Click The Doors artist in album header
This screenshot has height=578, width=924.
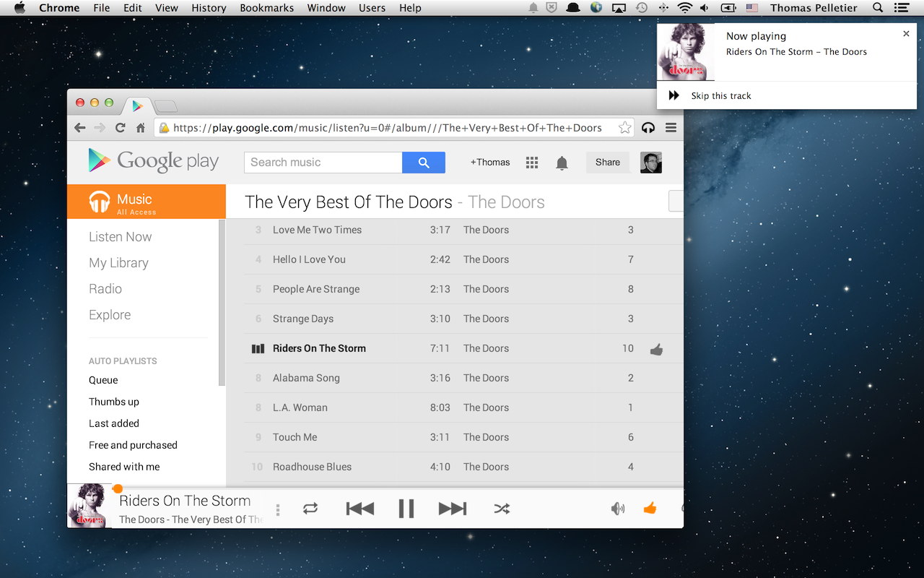click(x=506, y=202)
